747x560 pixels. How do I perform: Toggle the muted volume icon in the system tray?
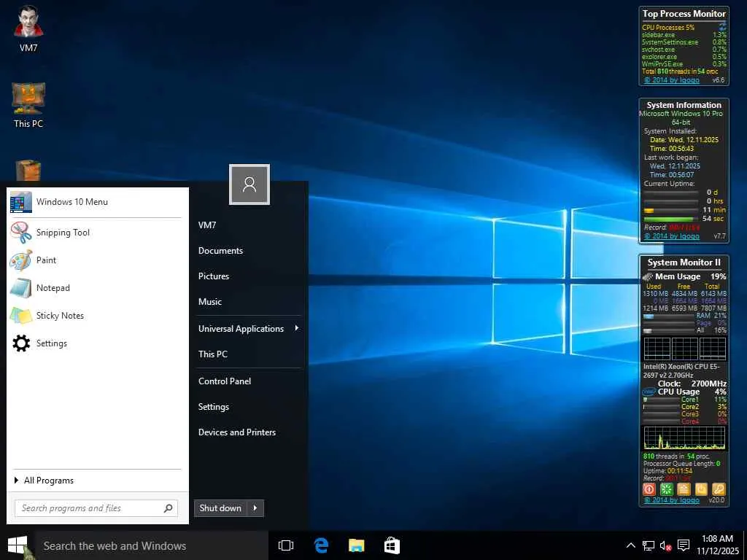tap(665, 545)
